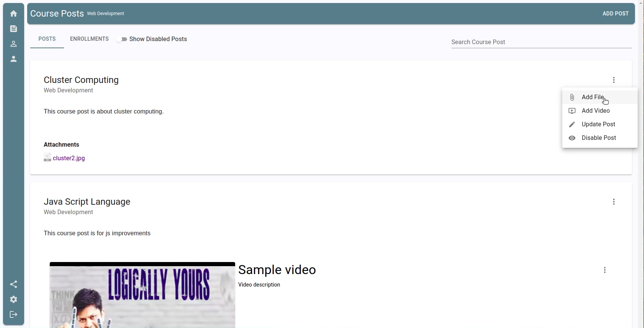This screenshot has height=328, width=644.
Task: Choose Add File from the menu
Action: pyautogui.click(x=600, y=97)
